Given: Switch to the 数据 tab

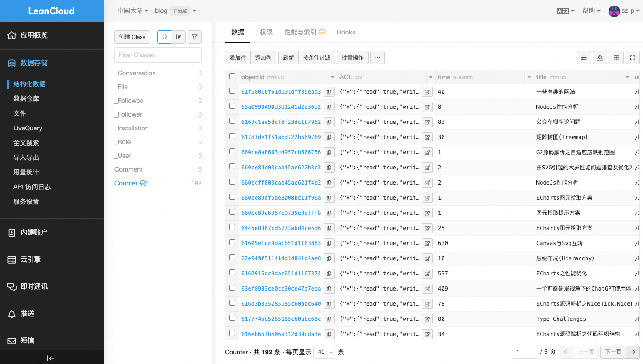Looking at the screenshot, I should coord(238,32).
